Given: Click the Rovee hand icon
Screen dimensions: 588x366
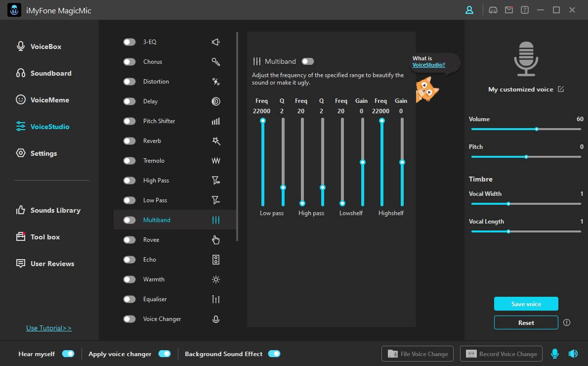Looking at the screenshot, I should (215, 240).
